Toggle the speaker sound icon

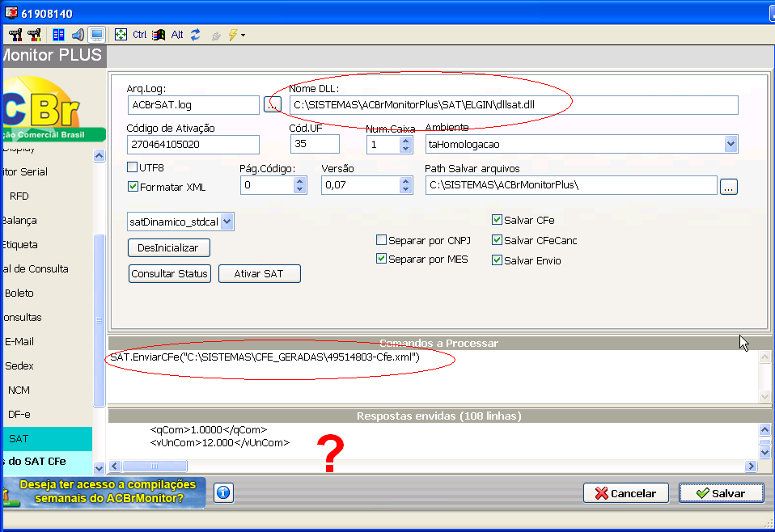[78, 35]
